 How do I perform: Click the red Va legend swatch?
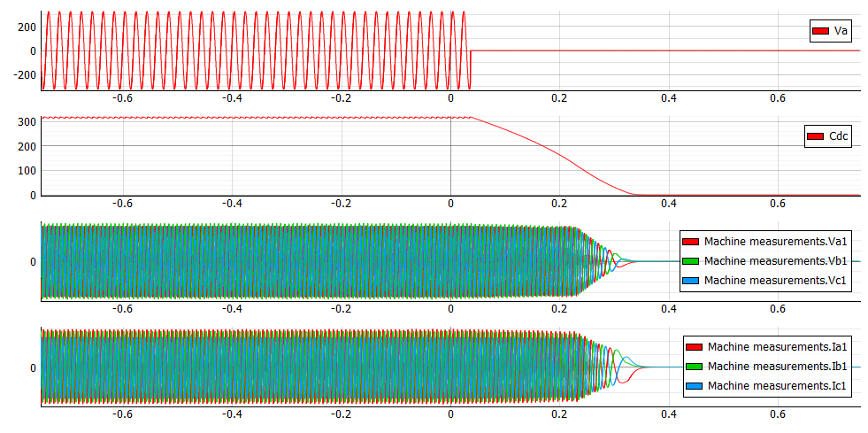pyautogui.click(x=819, y=31)
